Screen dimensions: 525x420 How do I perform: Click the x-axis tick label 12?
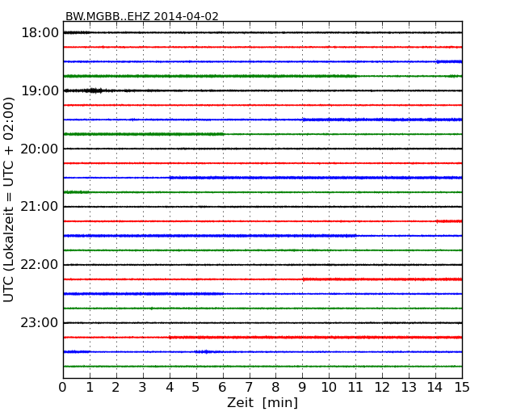pyautogui.click(x=382, y=387)
